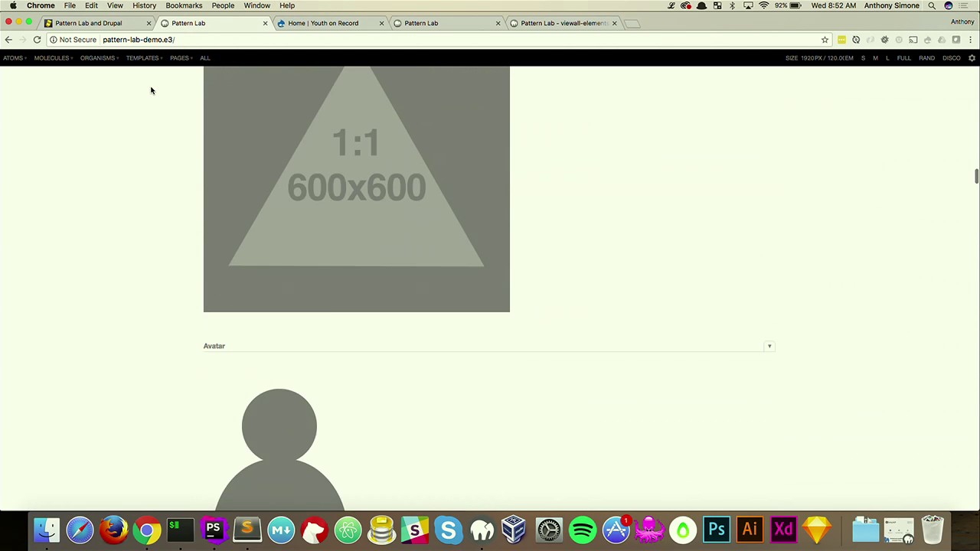Expand the Pages navigation dropdown
The width and height of the screenshot is (980, 551).
coord(181,58)
